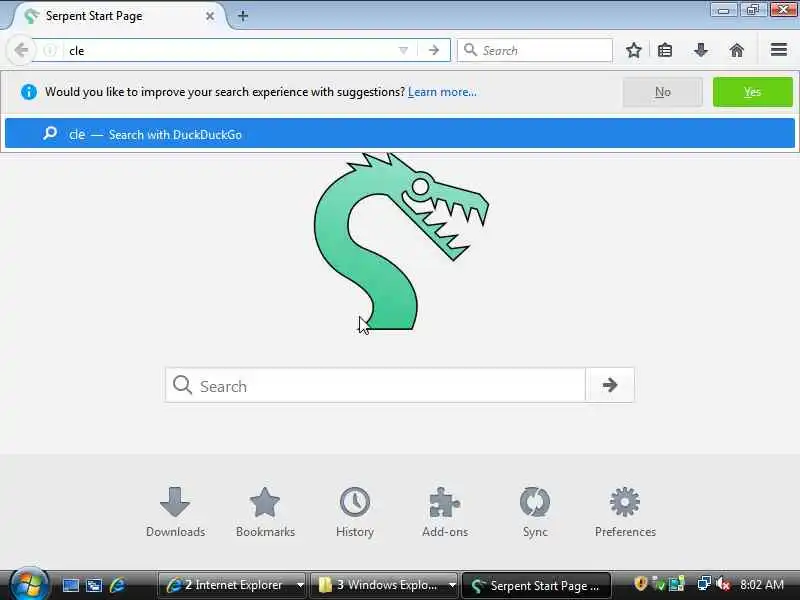
Task: Go to home page icon
Action: click(x=737, y=50)
